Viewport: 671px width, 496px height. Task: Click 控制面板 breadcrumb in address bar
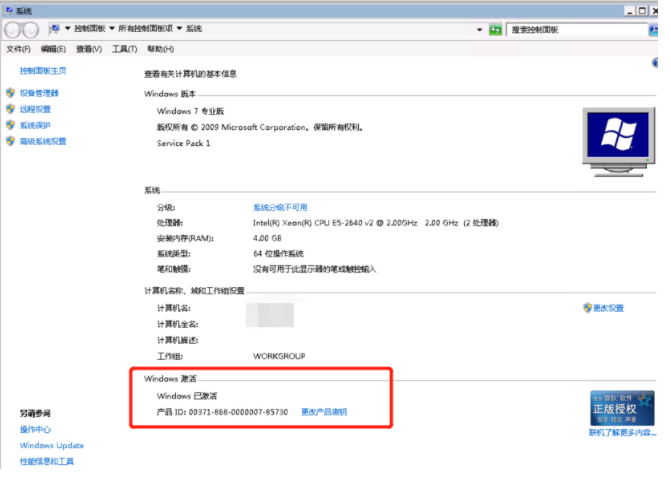tap(90, 29)
